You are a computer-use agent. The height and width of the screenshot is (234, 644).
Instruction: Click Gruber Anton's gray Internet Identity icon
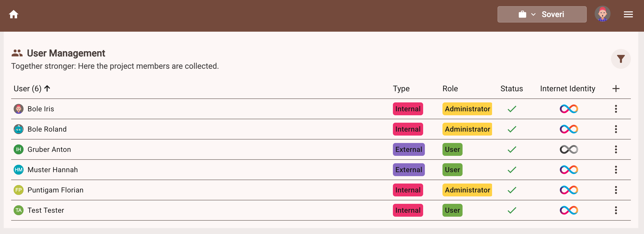click(x=569, y=149)
